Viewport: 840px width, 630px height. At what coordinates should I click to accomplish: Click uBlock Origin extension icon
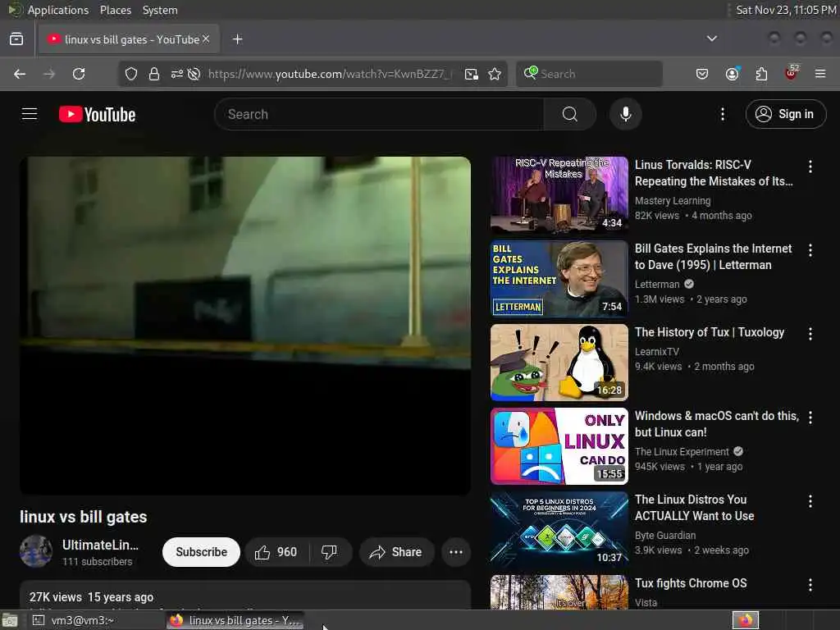[792, 73]
